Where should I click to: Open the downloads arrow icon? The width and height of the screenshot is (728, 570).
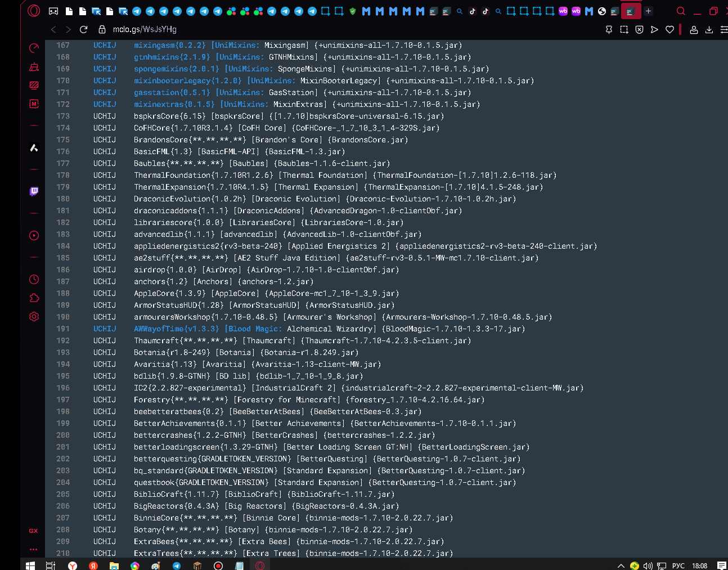[709, 29]
